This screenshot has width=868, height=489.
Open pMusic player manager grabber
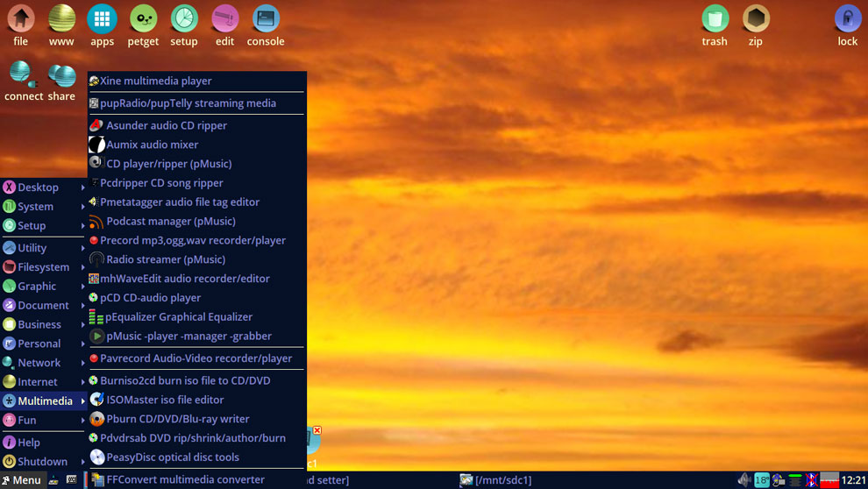tap(196, 336)
